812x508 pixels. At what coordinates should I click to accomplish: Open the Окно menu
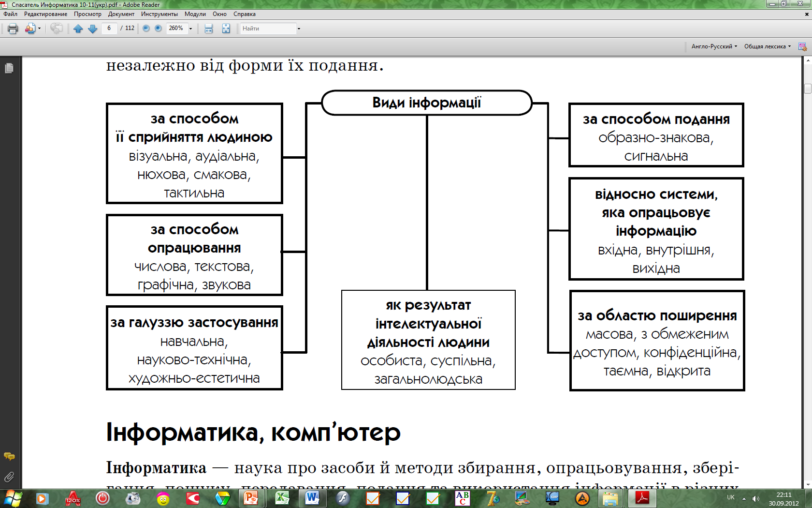(x=220, y=14)
